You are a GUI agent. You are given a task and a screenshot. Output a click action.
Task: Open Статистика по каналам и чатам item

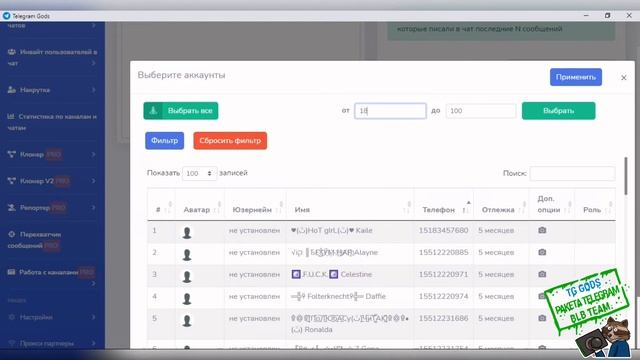tap(52, 122)
